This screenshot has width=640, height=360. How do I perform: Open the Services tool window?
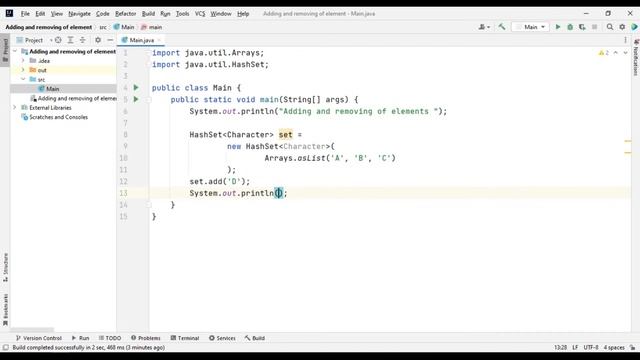coord(222,338)
